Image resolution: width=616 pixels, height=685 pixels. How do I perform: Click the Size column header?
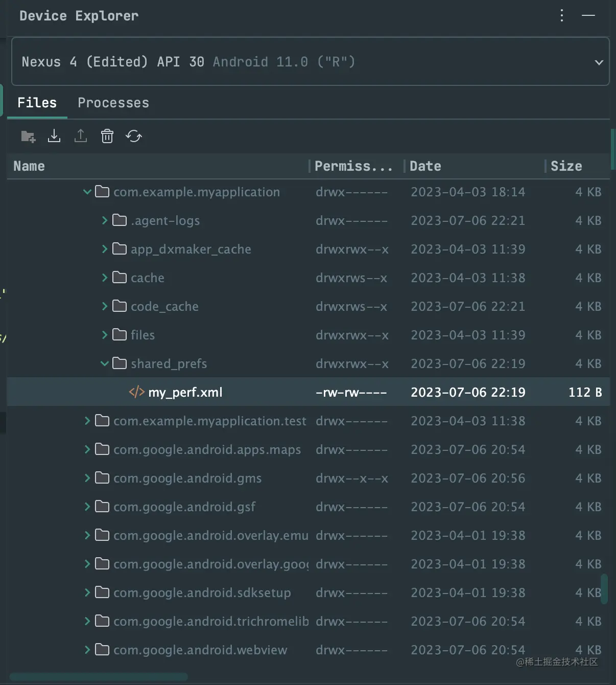(566, 166)
